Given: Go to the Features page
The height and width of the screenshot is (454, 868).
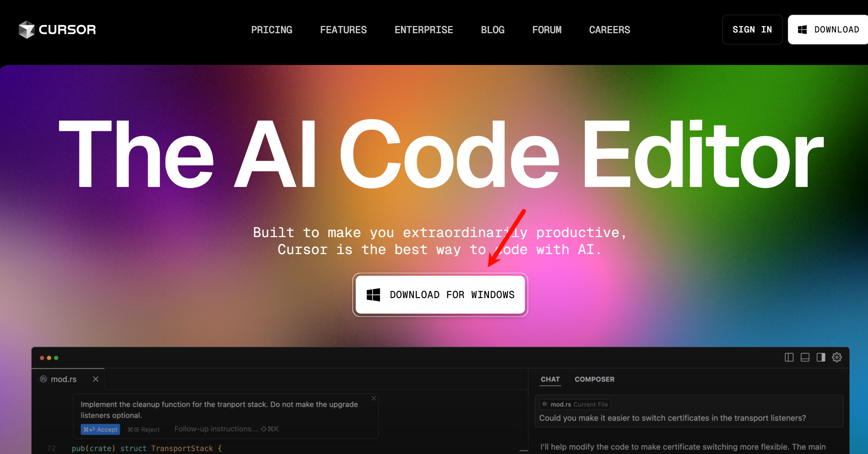Looking at the screenshot, I should click(x=343, y=30).
